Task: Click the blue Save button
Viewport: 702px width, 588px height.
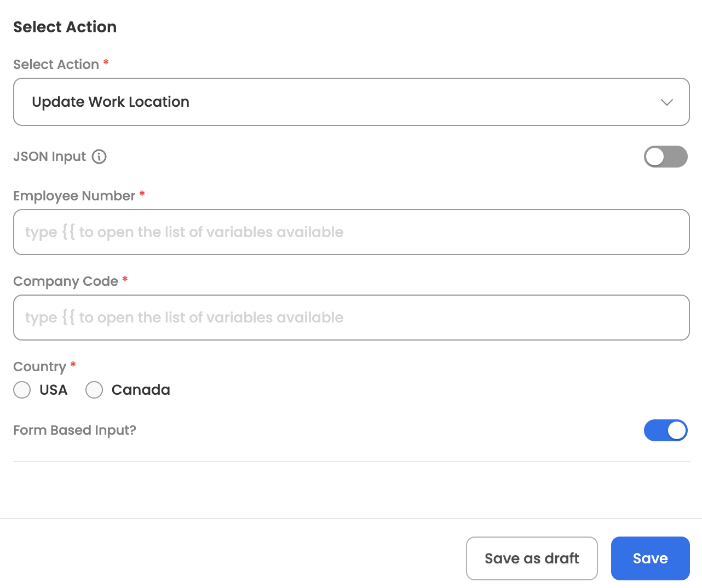Action: pos(650,558)
